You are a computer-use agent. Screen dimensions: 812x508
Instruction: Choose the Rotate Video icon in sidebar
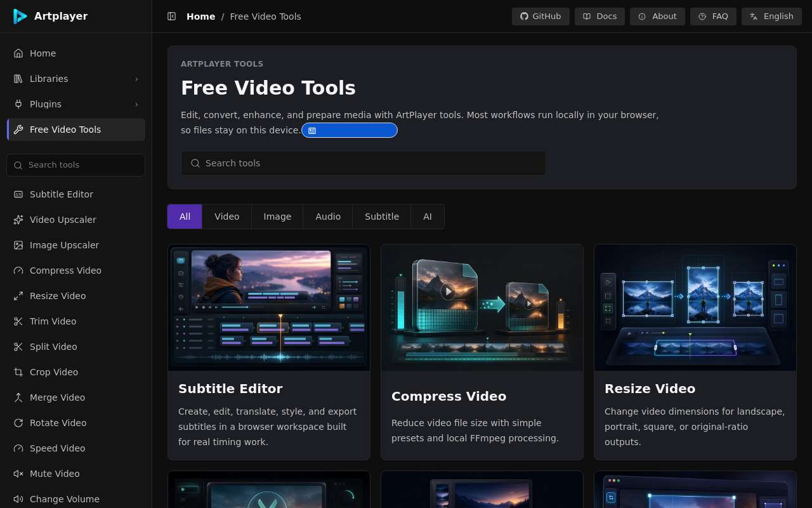[18, 423]
